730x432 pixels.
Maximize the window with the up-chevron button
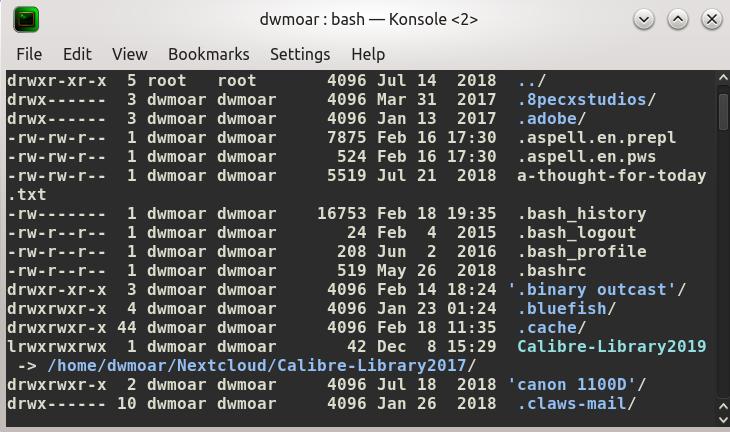[678, 20]
